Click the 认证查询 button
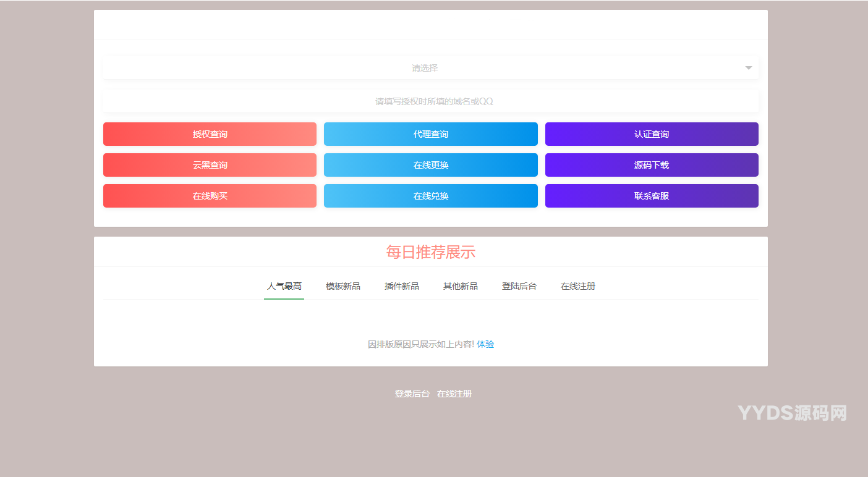 pos(651,134)
